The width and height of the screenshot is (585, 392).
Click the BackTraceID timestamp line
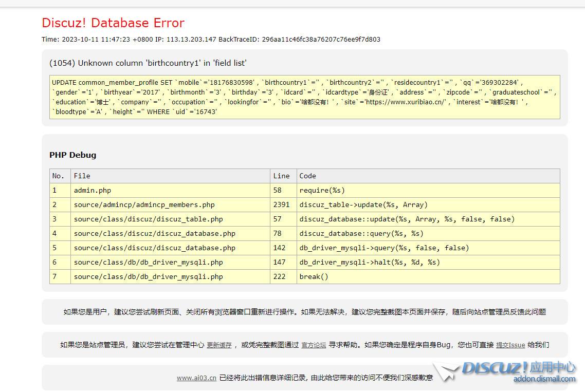click(x=211, y=40)
